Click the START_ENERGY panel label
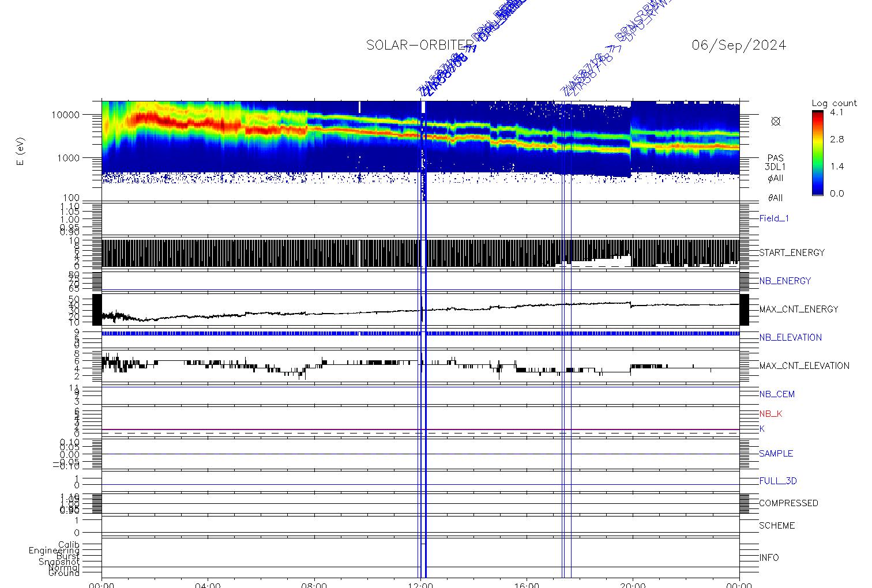 click(x=792, y=252)
